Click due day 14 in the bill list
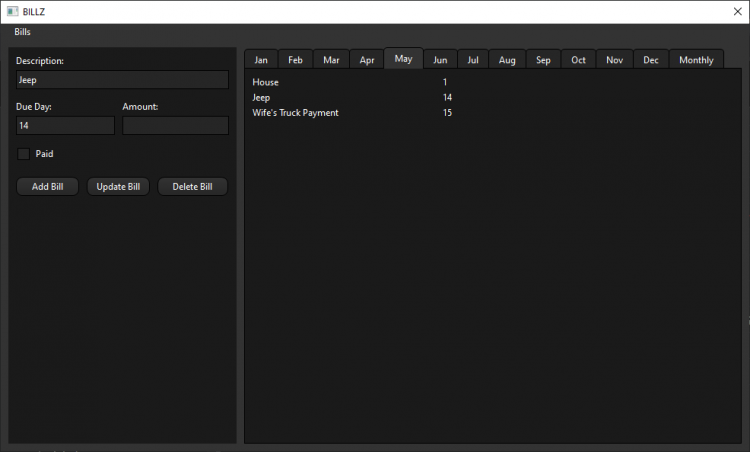This screenshot has height=452, width=750. coord(447,98)
